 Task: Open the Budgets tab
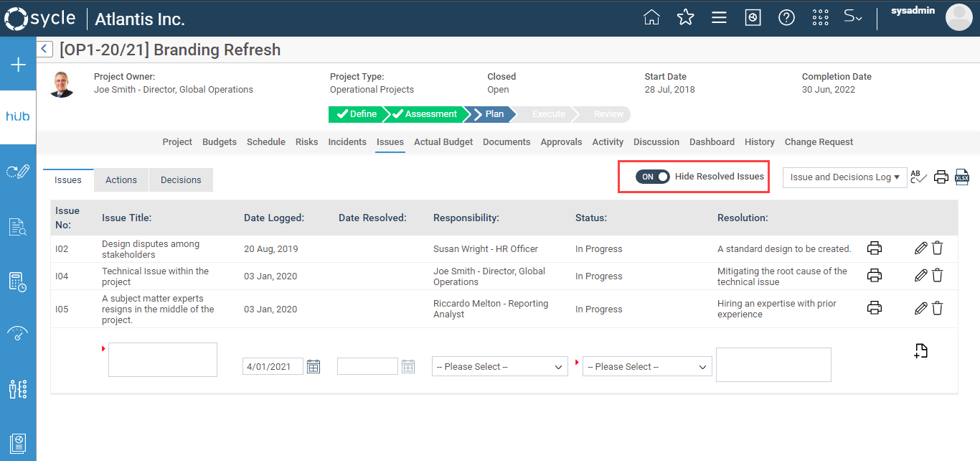coord(220,142)
